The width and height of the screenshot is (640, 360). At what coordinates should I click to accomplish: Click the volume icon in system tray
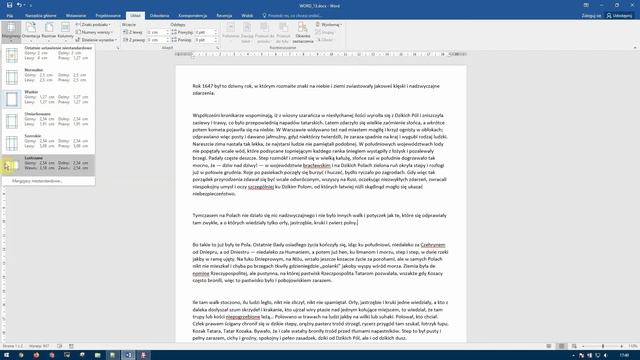[605, 356]
